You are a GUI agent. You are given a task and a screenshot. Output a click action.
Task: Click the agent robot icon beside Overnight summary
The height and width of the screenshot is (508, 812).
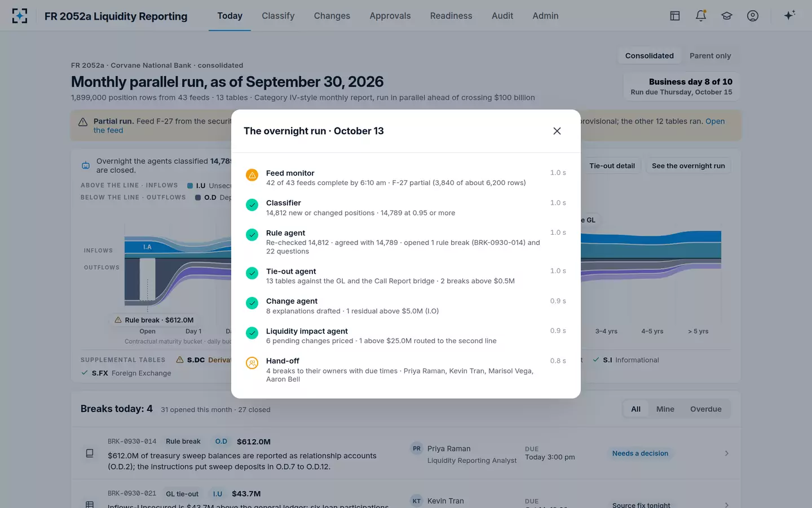(x=86, y=165)
